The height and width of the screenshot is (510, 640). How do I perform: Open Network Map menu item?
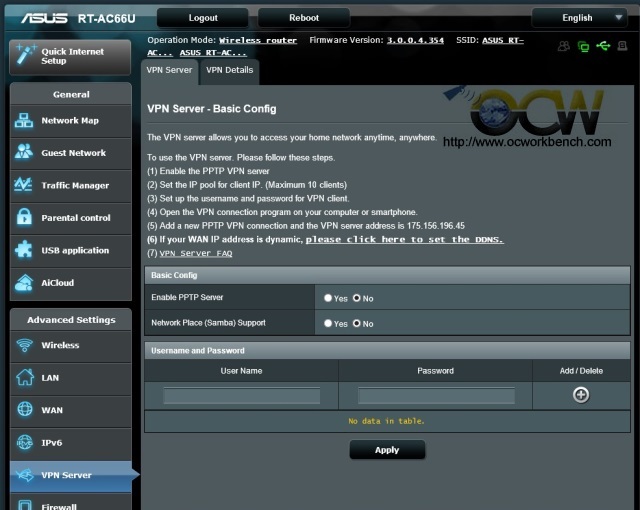pyautogui.click(x=71, y=121)
